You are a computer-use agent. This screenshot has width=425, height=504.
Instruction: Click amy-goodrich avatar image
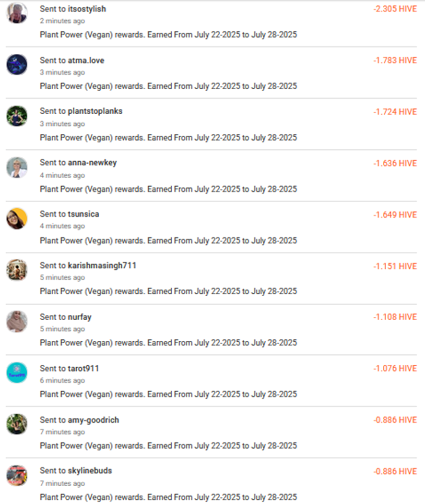(17, 424)
